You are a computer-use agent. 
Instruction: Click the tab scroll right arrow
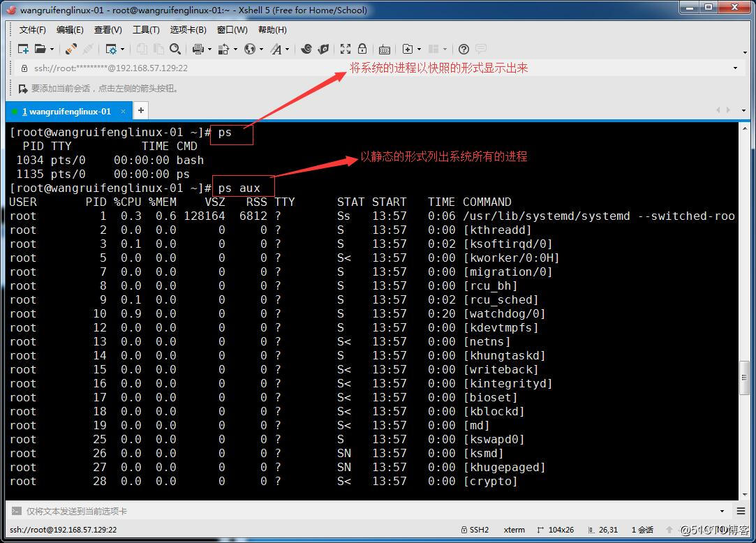(728, 110)
